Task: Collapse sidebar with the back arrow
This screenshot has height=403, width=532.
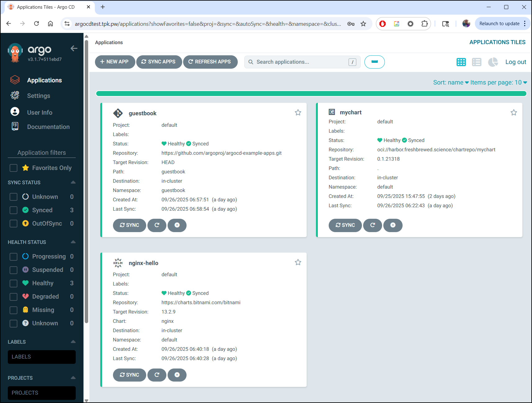Action: (x=74, y=48)
